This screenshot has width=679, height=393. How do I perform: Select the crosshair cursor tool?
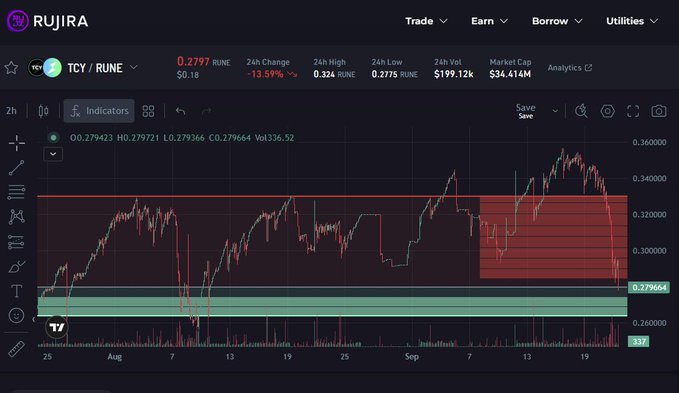(x=16, y=143)
